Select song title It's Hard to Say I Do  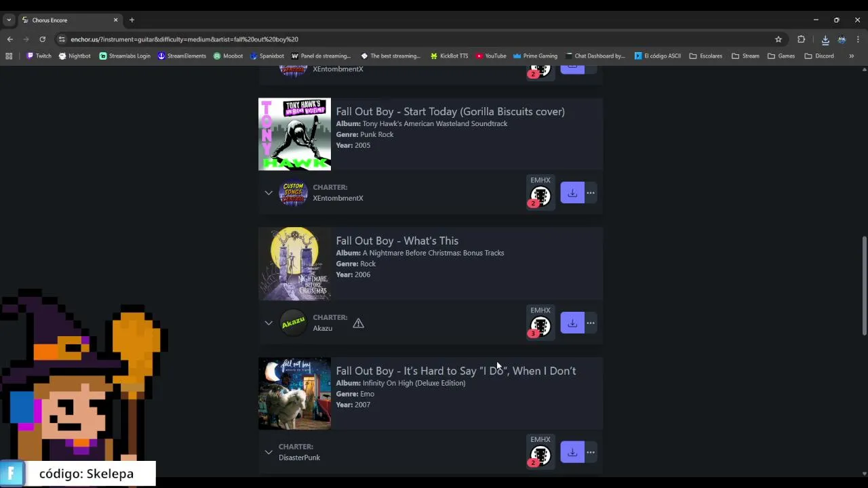(x=456, y=371)
